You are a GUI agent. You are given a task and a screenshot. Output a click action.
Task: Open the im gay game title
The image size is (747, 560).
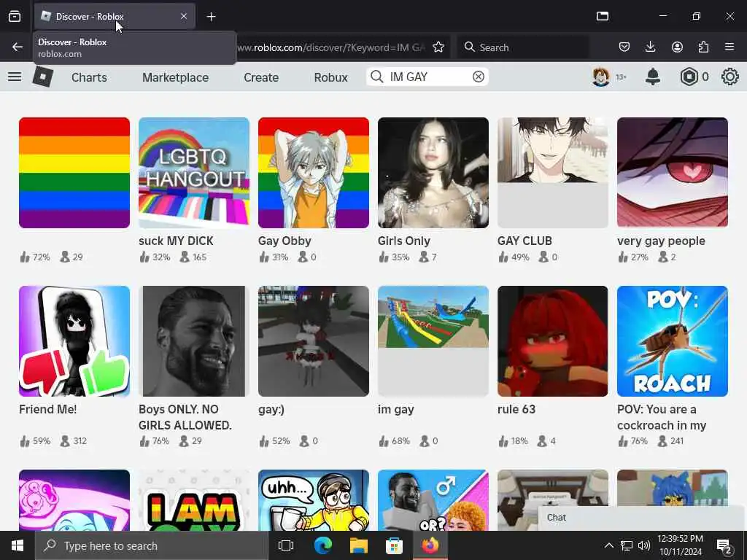coord(396,410)
